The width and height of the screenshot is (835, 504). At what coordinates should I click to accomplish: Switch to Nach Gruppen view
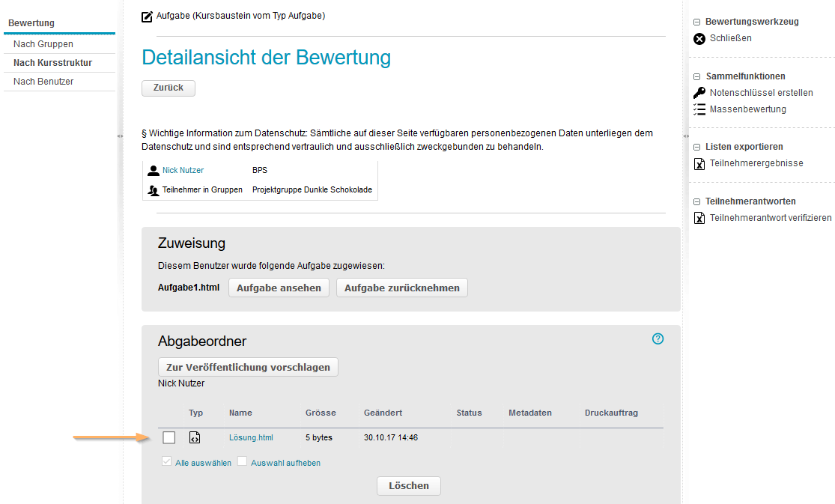(43, 43)
